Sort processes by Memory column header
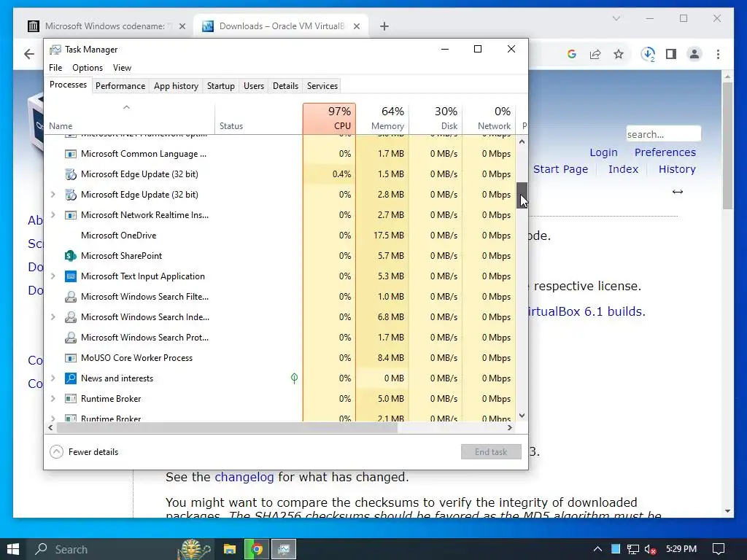747x560 pixels. 382,119
